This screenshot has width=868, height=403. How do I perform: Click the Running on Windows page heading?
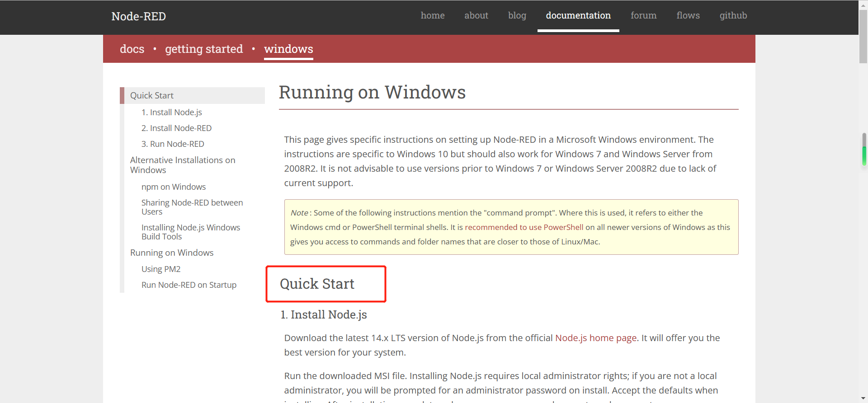coord(372,92)
